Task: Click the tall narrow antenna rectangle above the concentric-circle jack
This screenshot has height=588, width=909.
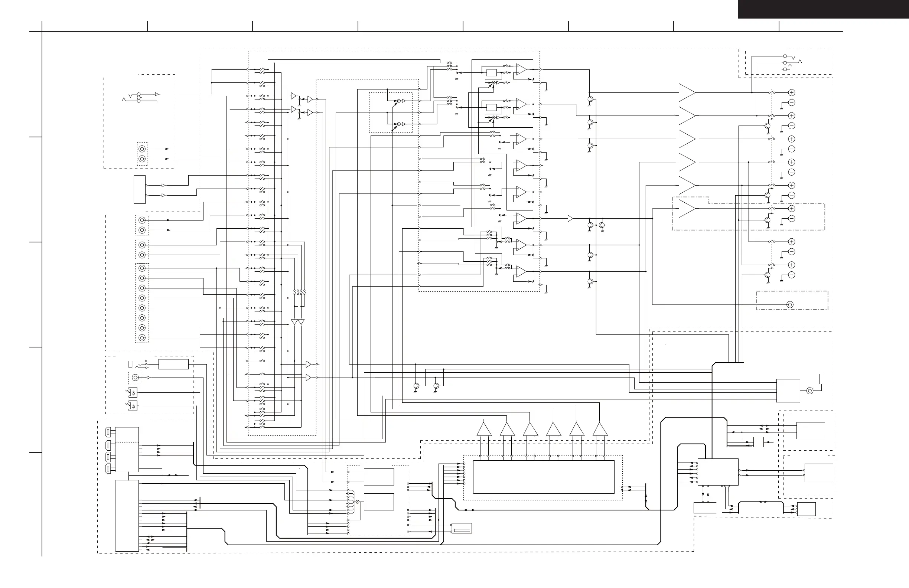Action: (x=821, y=379)
